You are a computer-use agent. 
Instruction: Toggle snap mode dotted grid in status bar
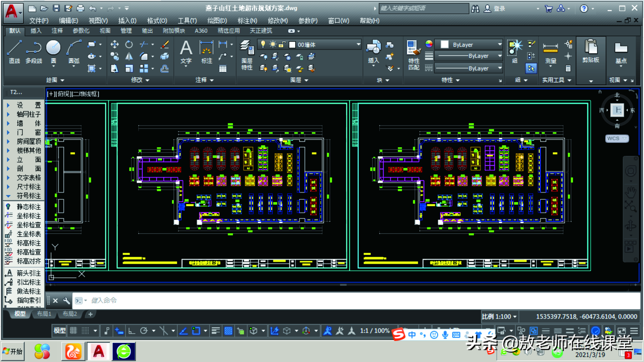(85, 331)
